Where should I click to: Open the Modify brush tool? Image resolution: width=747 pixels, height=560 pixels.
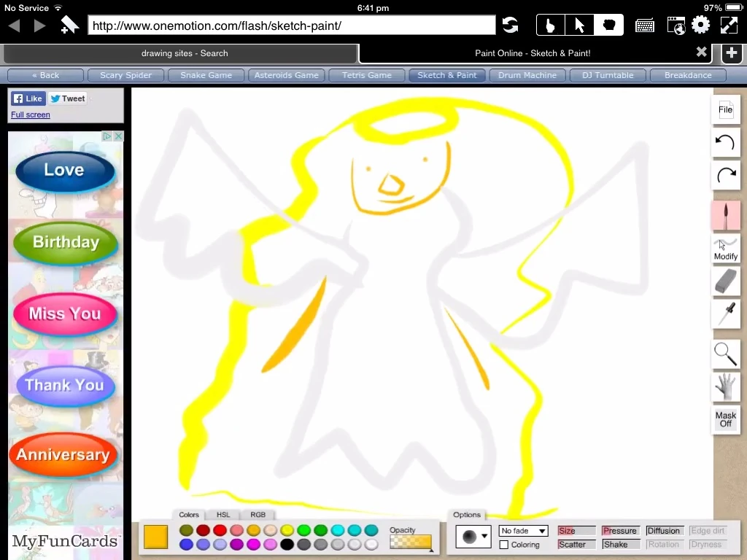tap(725, 249)
